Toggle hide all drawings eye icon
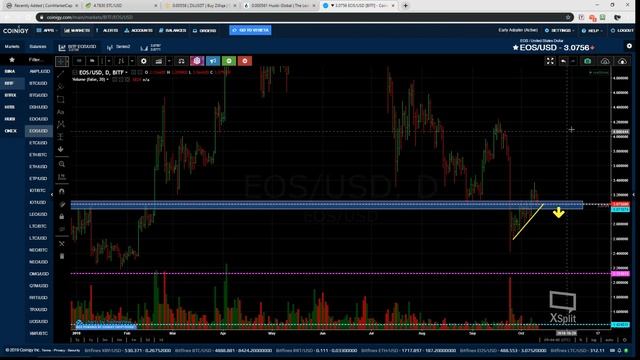Viewport: 640px width, 360px height. pyautogui.click(x=62, y=229)
